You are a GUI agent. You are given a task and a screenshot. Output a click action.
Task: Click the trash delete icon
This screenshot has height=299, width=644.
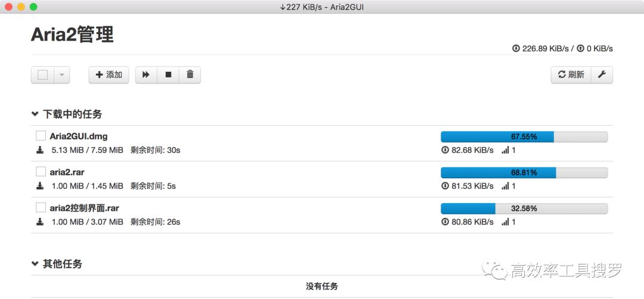coord(190,74)
